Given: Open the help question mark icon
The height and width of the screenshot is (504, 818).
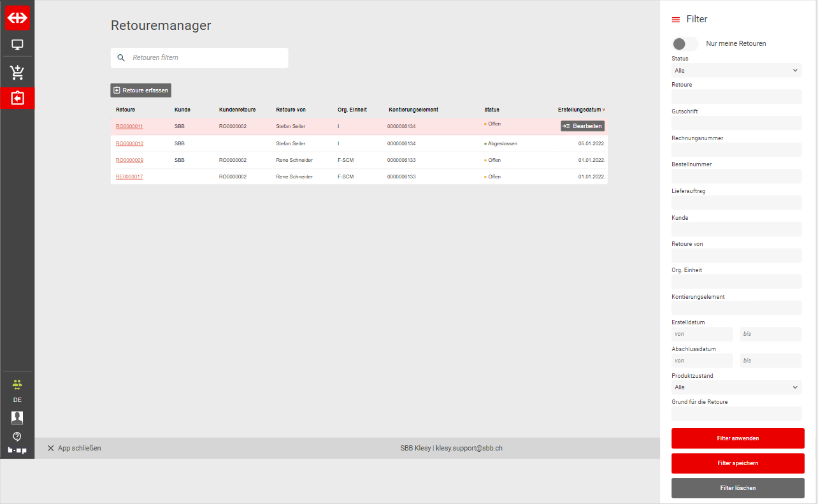Looking at the screenshot, I should pyautogui.click(x=17, y=436).
